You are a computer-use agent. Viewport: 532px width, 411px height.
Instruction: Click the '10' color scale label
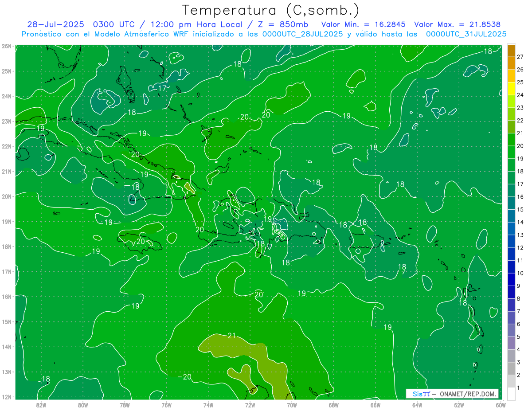pyautogui.click(x=520, y=273)
